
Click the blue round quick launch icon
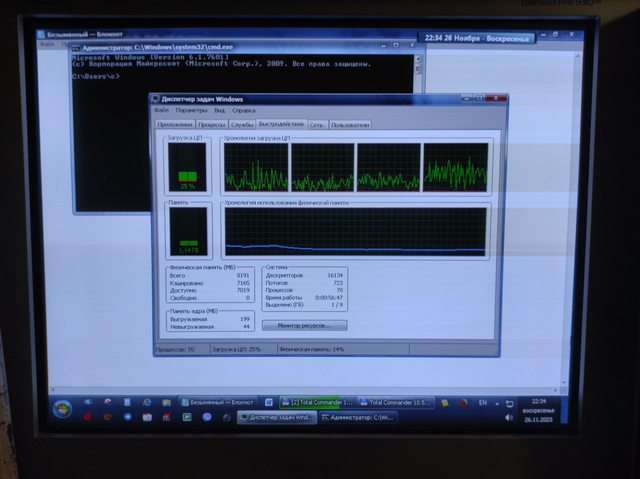click(127, 417)
